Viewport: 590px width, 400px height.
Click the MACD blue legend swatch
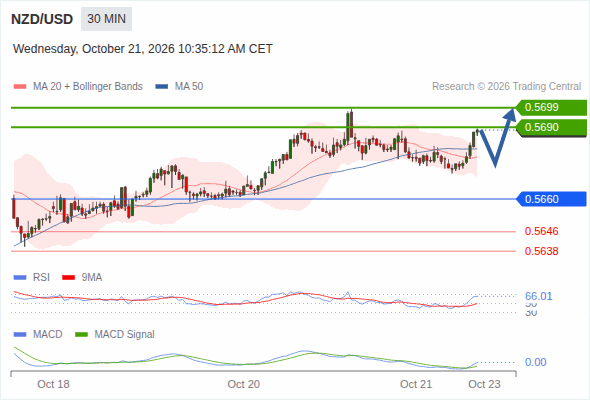point(20,335)
